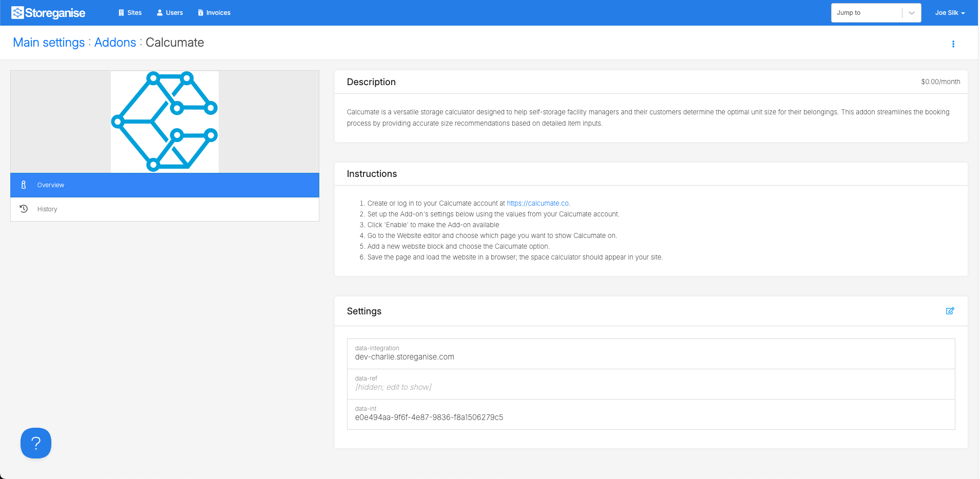Open the Invoices menu item
This screenshot has height=479, width=980.
click(x=214, y=13)
